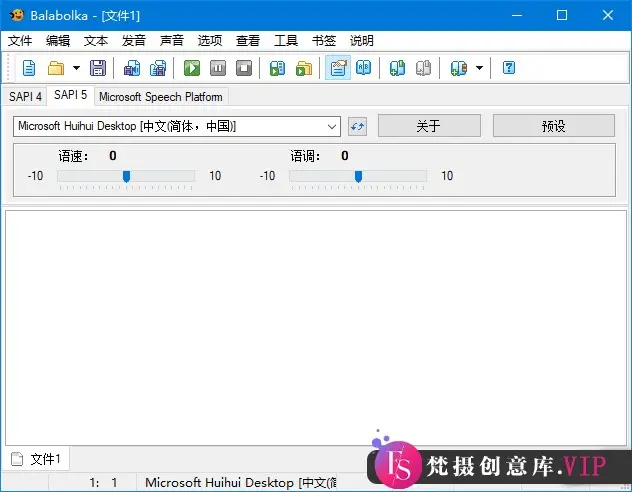Open the 声音 menu
Viewport: 632px width, 492px height.
pyautogui.click(x=172, y=41)
